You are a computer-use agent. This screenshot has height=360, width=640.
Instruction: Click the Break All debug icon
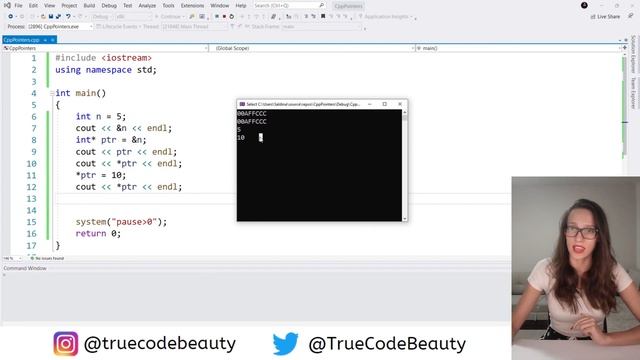point(217,16)
